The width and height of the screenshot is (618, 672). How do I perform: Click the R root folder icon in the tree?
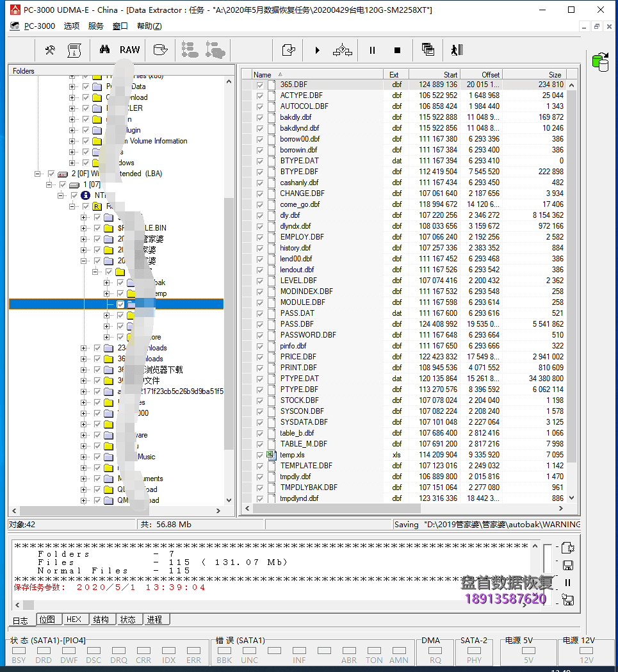click(x=97, y=206)
